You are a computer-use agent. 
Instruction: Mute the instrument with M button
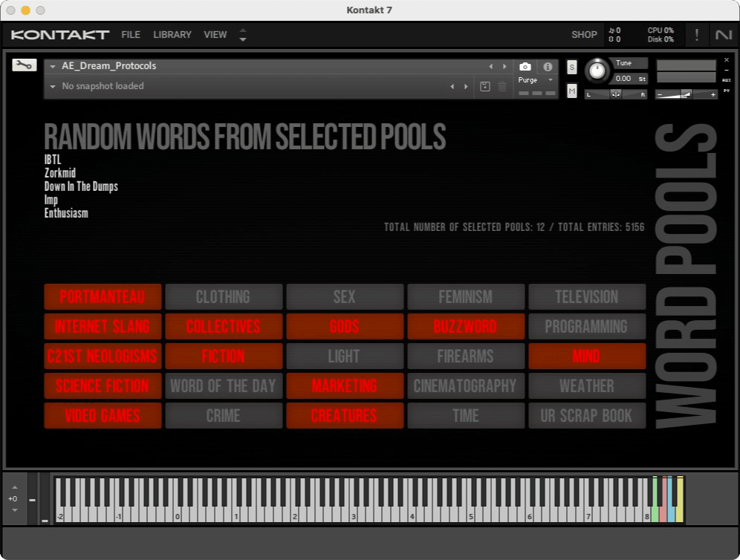point(571,91)
